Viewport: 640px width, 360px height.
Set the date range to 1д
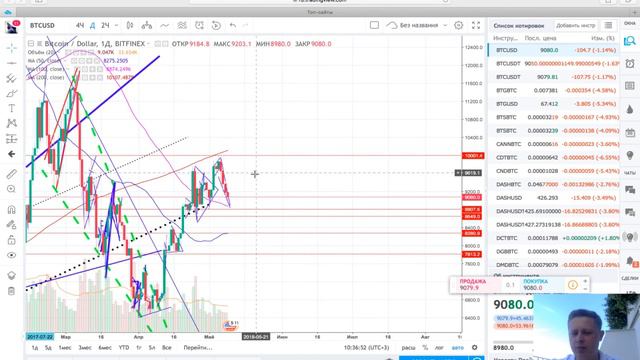point(35,348)
